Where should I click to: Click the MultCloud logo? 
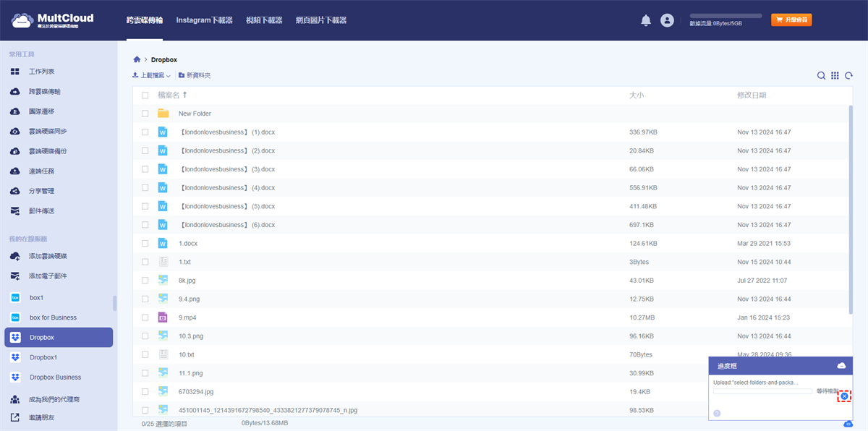(x=52, y=20)
